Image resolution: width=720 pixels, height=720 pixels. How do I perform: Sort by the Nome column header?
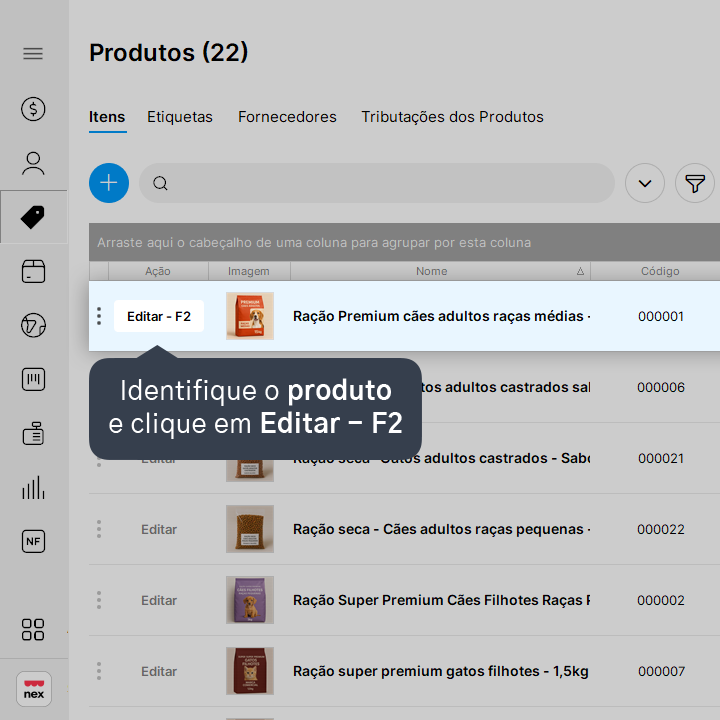pos(432,271)
